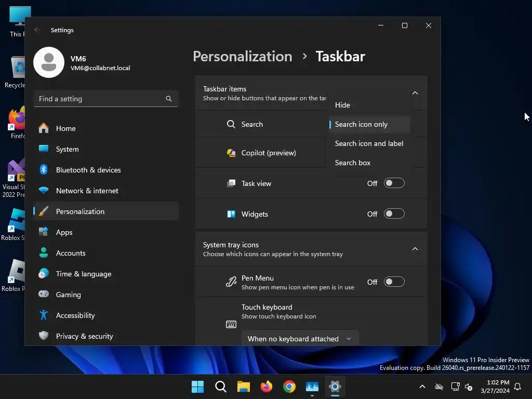
Task: Select Personalization in sidebar
Action: click(x=106, y=211)
